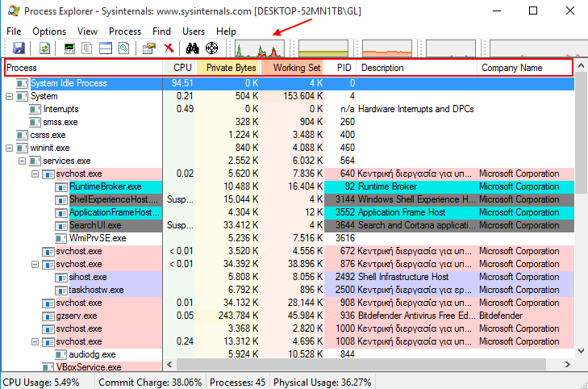
Task: Click the orange physical memory mini graph
Action: click(387, 48)
